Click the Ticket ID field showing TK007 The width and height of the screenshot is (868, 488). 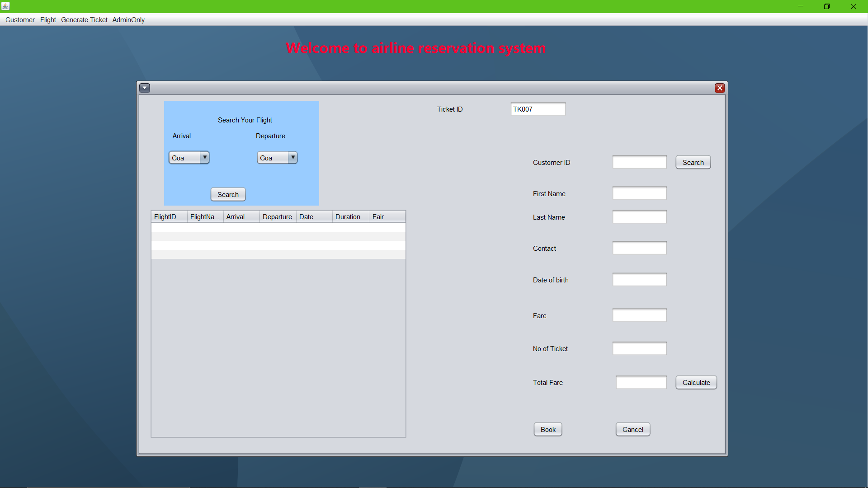pos(538,108)
